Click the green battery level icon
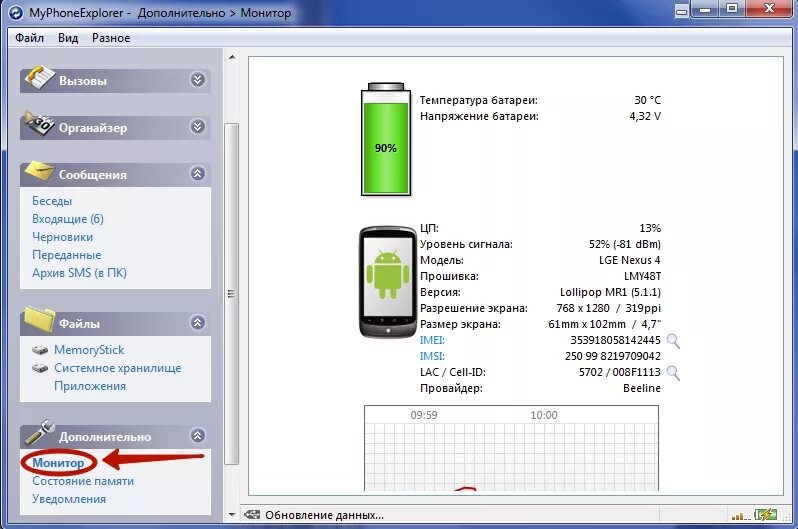The height and width of the screenshot is (529, 798). (385, 139)
